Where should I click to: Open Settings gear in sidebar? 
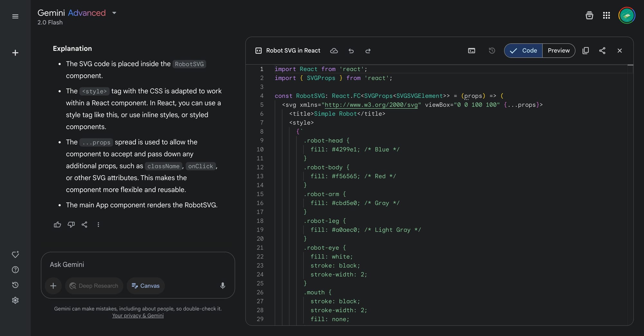pos(15,300)
